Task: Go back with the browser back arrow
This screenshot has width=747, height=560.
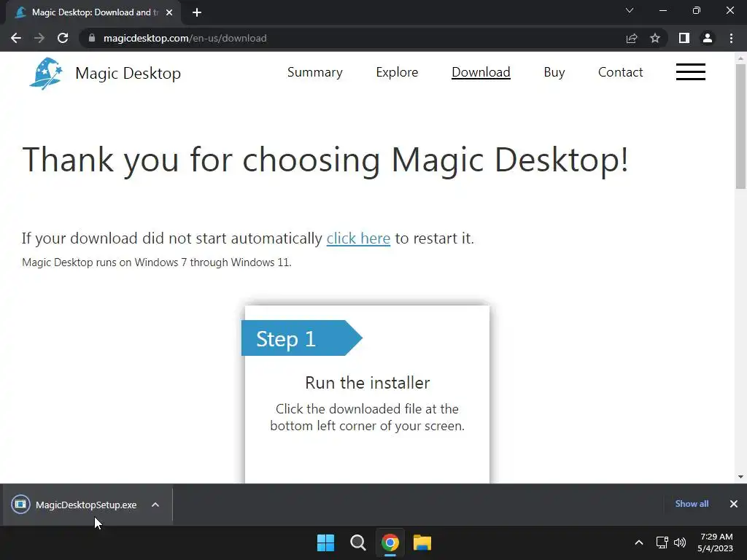Action: click(16, 38)
